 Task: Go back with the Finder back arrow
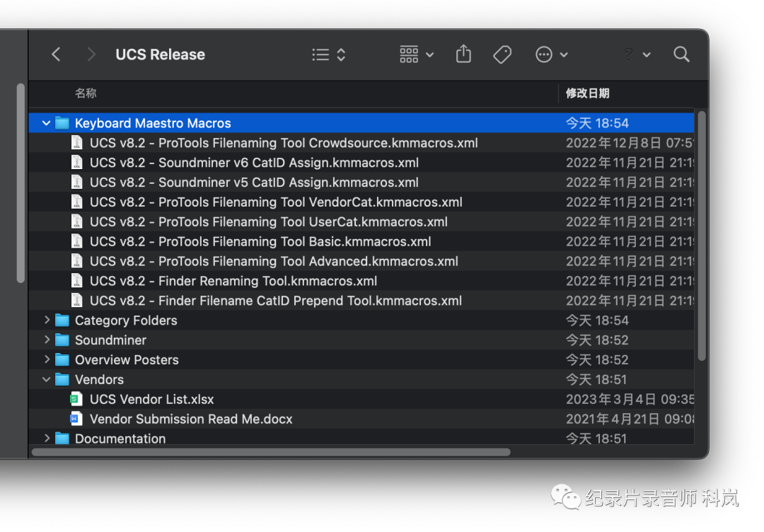click(x=56, y=54)
